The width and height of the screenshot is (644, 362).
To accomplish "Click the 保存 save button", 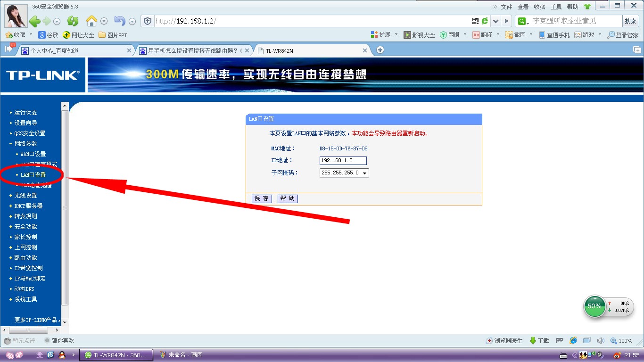I will [x=262, y=198].
